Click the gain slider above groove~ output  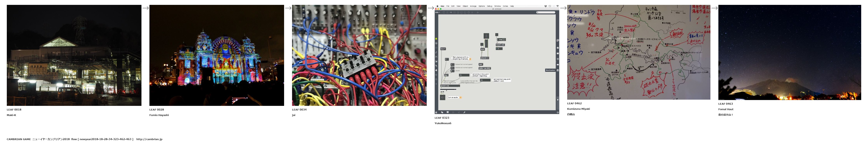coord(448,89)
